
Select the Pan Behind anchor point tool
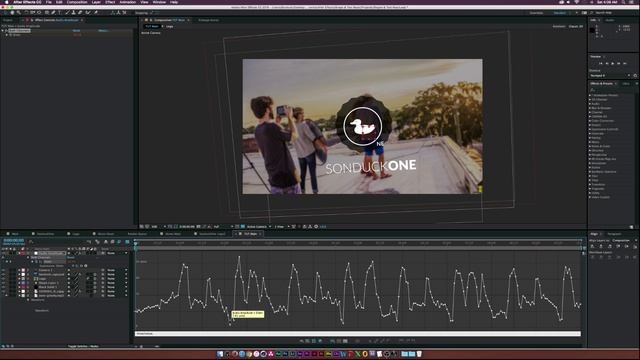[39, 13]
